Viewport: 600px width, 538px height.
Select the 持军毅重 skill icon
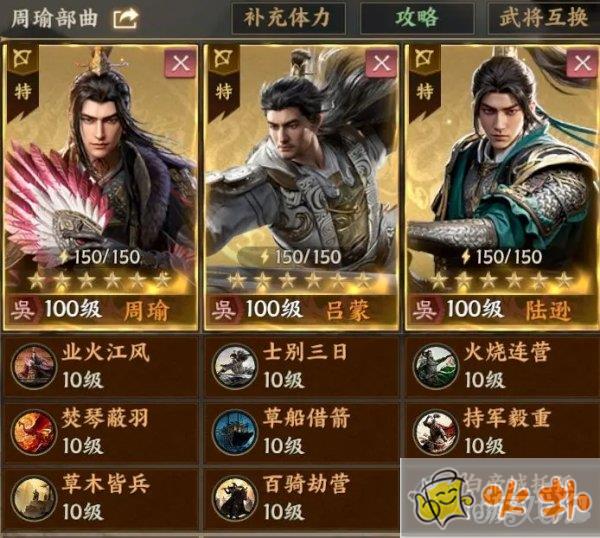435,432
